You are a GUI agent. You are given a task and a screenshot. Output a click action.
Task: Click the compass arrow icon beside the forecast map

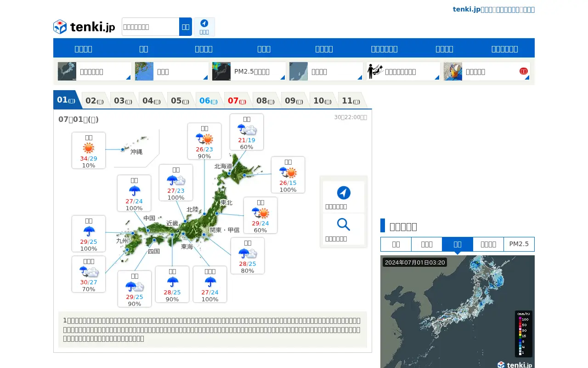344,193
